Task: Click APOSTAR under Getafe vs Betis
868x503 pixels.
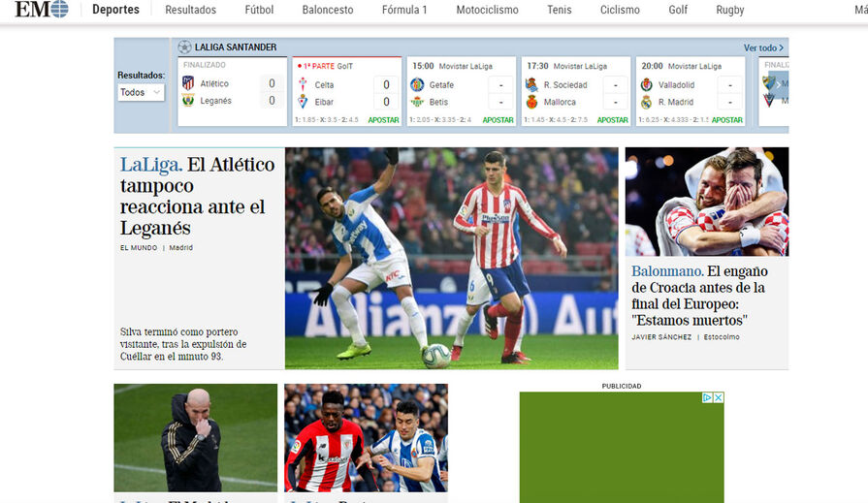Action: tap(498, 120)
